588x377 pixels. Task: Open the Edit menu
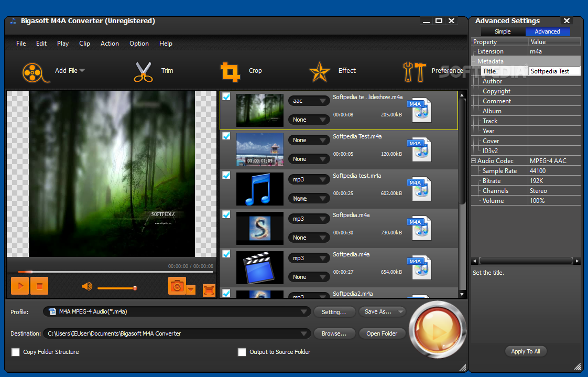tap(41, 44)
